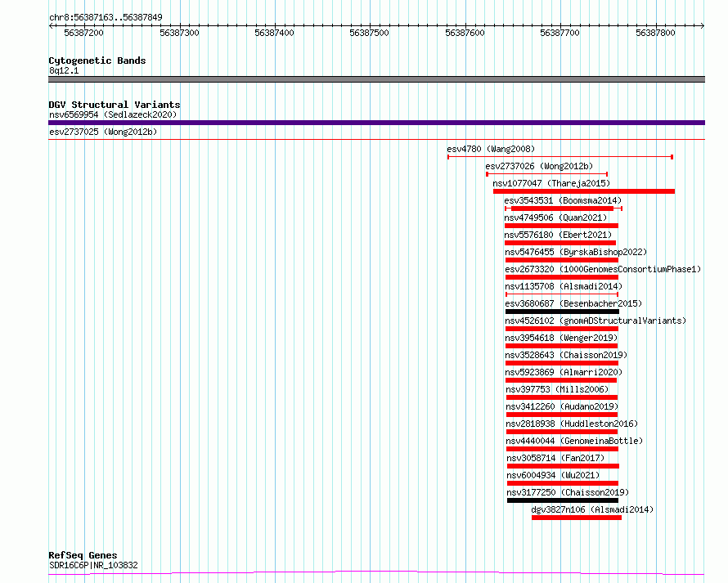Open the nsv4440044 (GenomeinaBottle) variant label

point(574,441)
